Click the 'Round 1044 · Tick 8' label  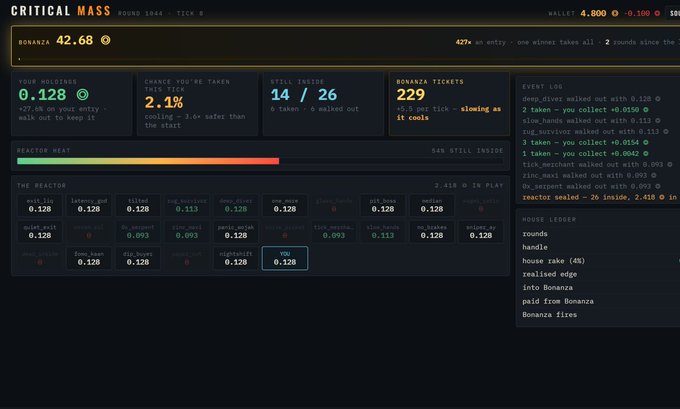[x=160, y=13]
